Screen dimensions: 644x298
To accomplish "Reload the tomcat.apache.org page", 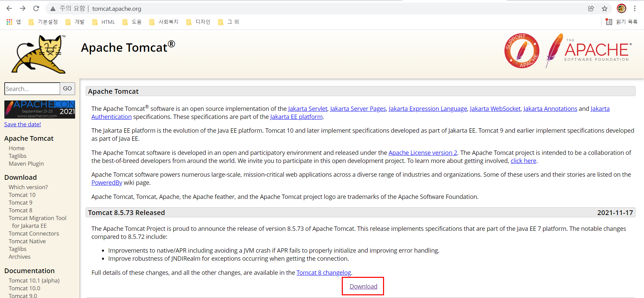I will (36, 8).
